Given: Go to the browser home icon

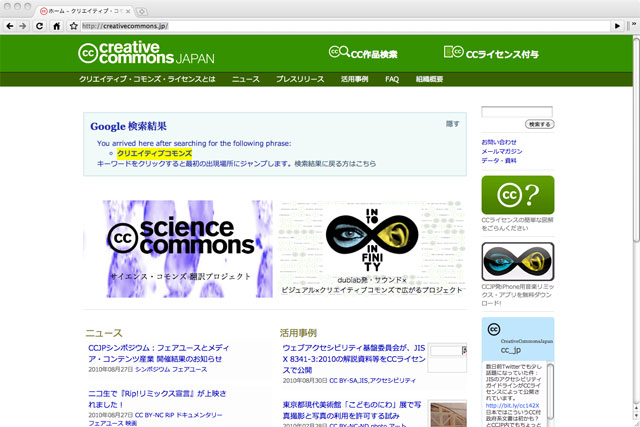Looking at the screenshot, I should 57,26.
